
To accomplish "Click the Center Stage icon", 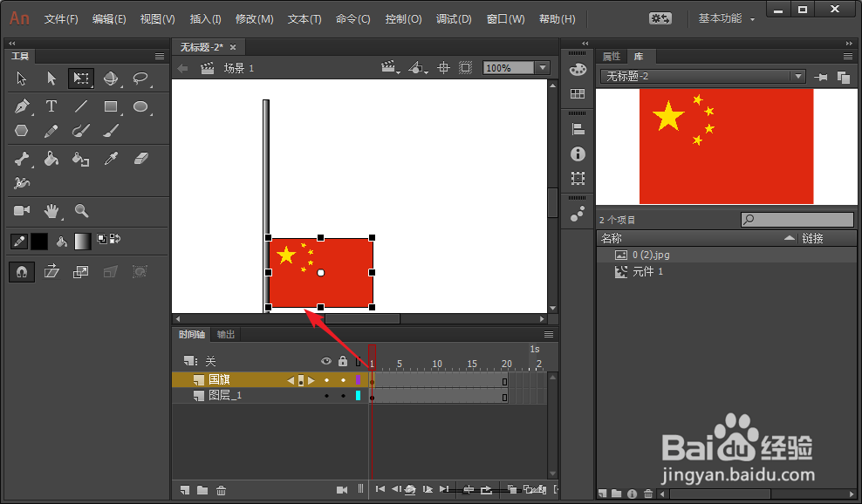I will (443, 68).
